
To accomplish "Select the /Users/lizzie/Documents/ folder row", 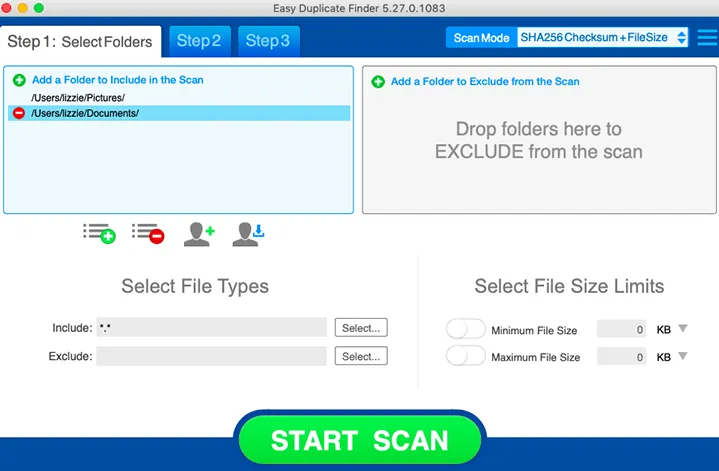I will click(179, 113).
